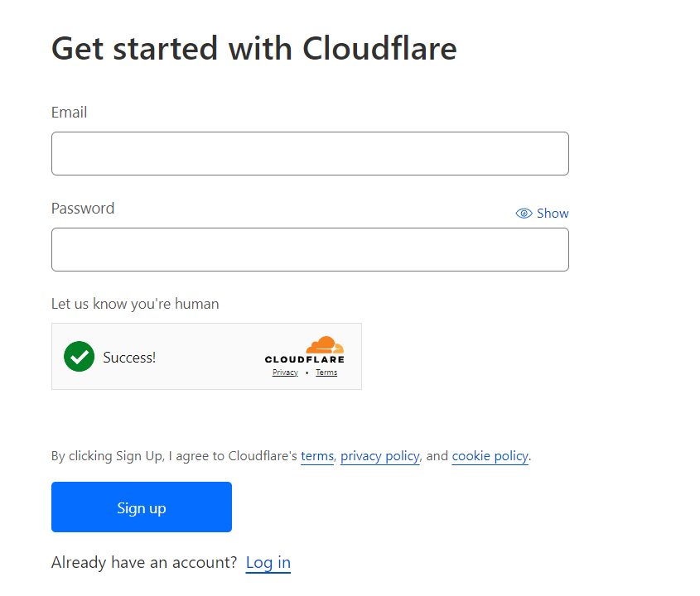The image size is (700, 596).
Task: Click the "Get started with Cloudflare" heading
Action: [254, 49]
